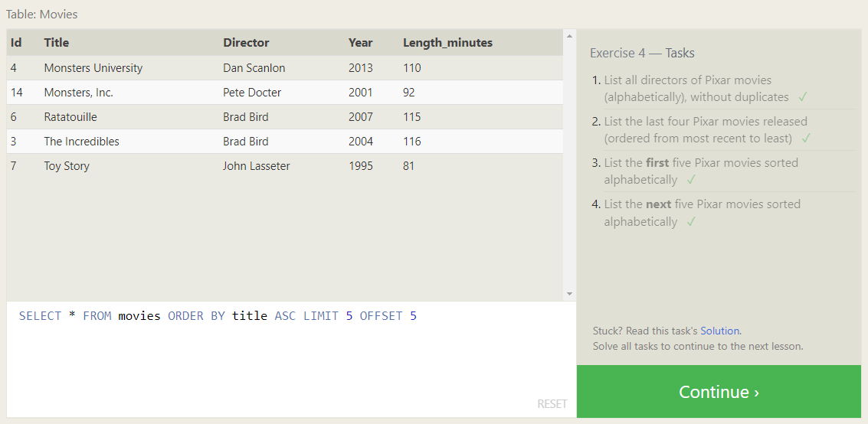This screenshot has width=868, height=424.
Task: Click the 'Solve all tasks to continue' text
Action: [x=697, y=347]
